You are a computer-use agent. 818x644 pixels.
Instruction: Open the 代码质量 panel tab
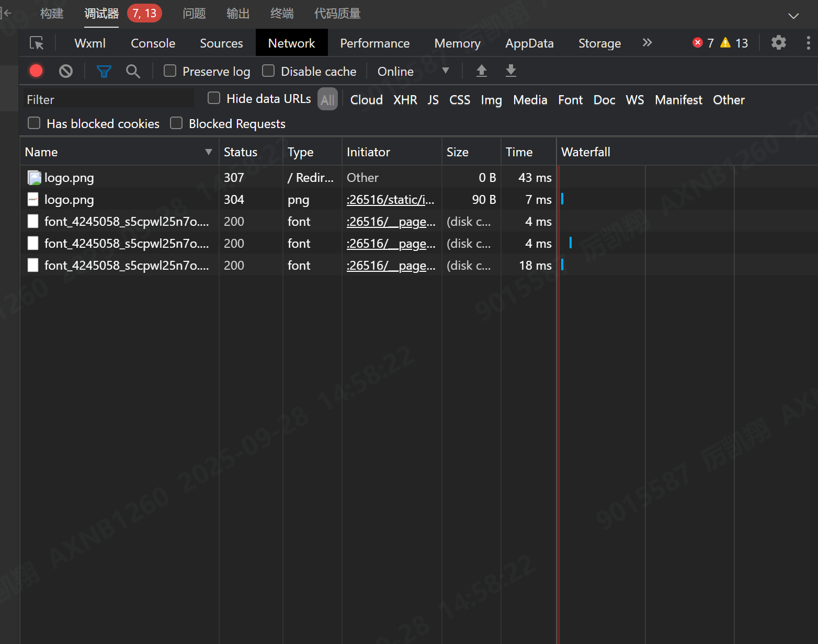click(337, 14)
